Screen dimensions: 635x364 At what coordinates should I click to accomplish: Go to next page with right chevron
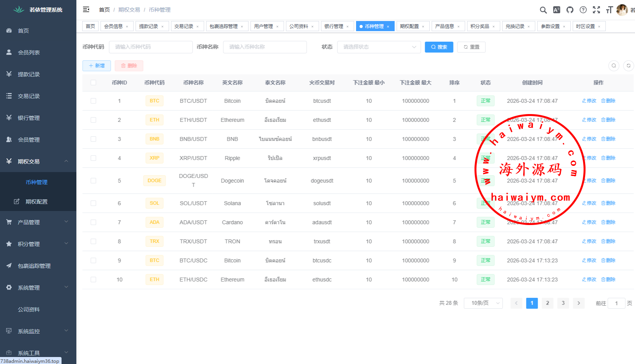point(579,303)
